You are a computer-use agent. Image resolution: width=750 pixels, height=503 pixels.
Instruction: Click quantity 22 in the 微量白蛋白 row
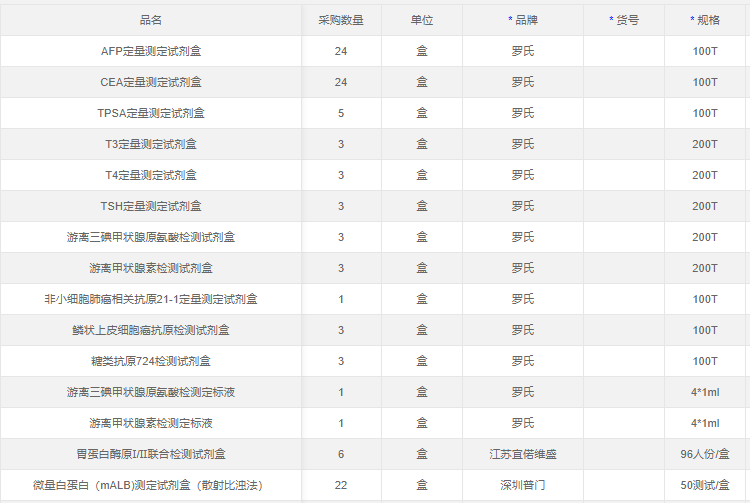pyautogui.click(x=341, y=485)
